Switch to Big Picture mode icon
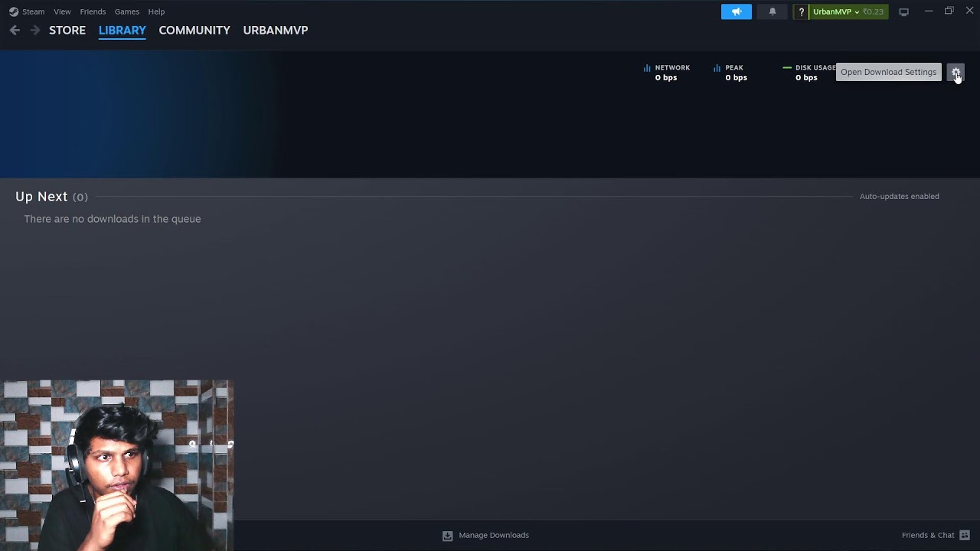The width and height of the screenshot is (980, 551). pos(904,11)
